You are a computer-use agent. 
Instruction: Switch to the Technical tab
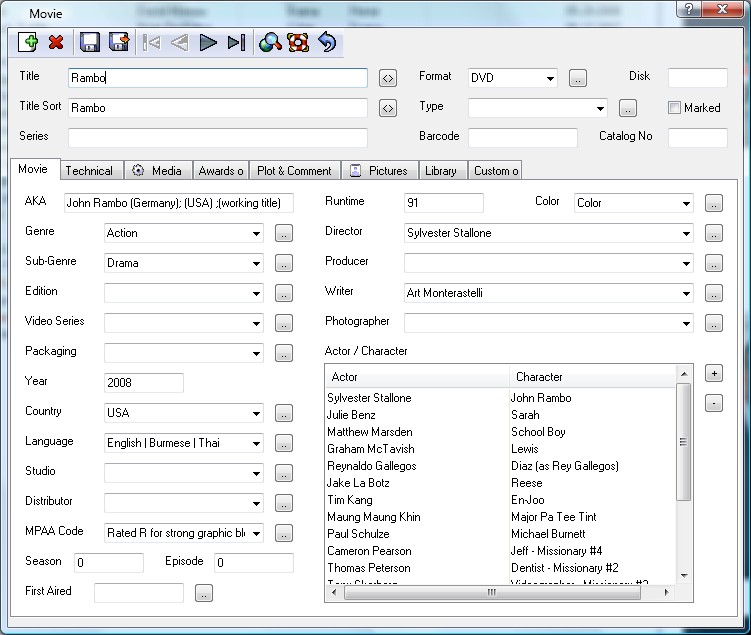pos(89,171)
